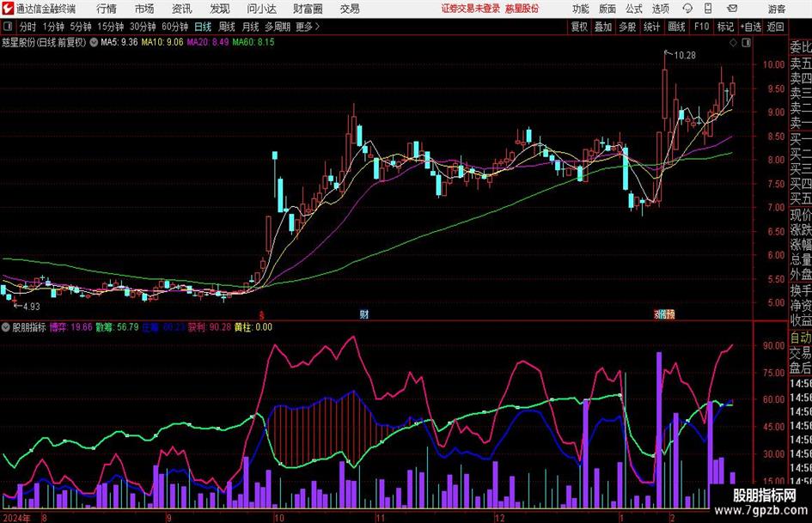Image resolution: width=812 pixels, height=523 pixels.
Task: Switch to the 月线 monthly tab
Action: click(x=251, y=27)
